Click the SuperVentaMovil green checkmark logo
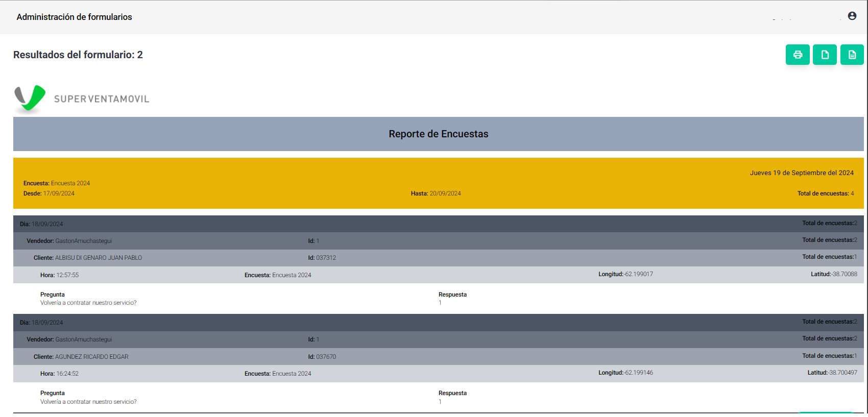The width and height of the screenshot is (868, 417). [30, 99]
